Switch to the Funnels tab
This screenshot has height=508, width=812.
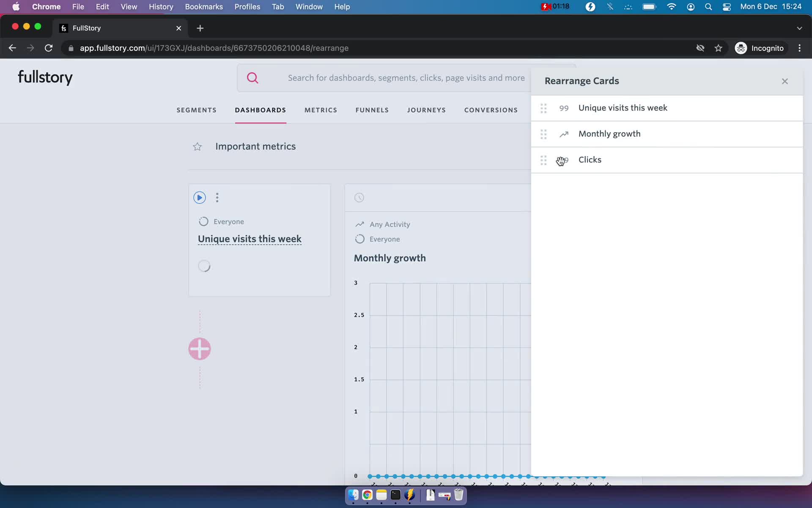pos(372,110)
